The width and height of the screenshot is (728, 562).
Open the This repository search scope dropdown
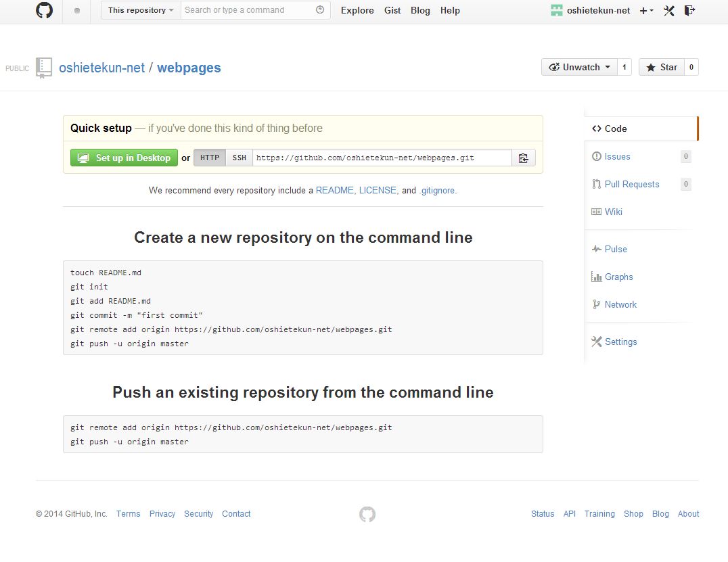tap(141, 10)
